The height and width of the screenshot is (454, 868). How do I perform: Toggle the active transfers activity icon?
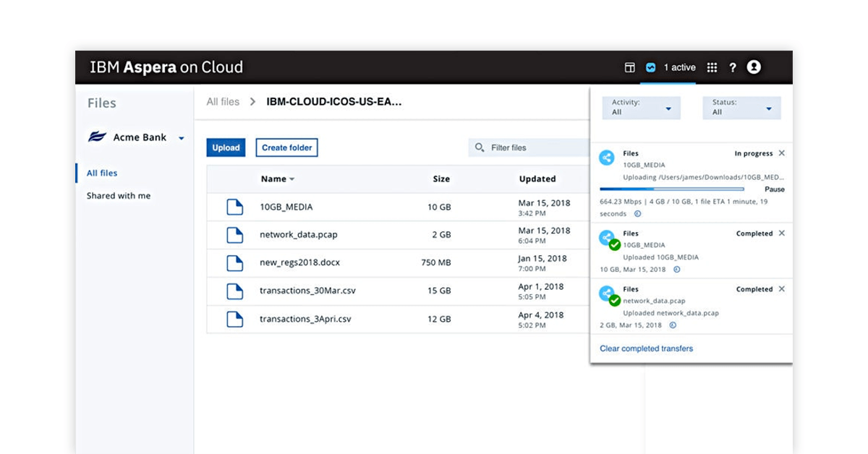[650, 67]
